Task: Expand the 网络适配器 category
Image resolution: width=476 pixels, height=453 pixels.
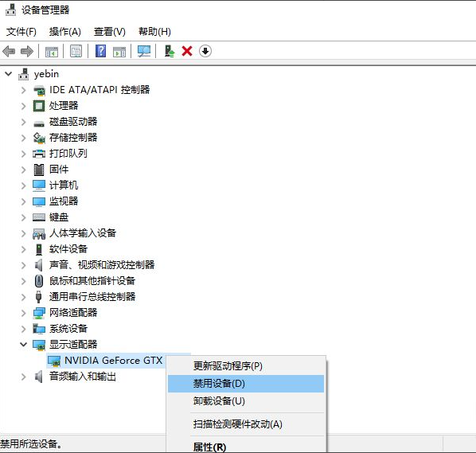Action: click(x=23, y=313)
